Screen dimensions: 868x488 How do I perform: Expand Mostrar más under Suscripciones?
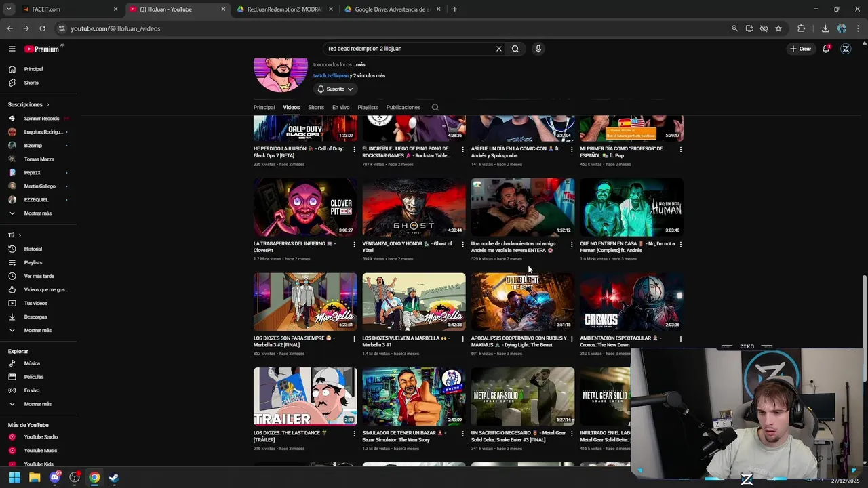point(38,213)
